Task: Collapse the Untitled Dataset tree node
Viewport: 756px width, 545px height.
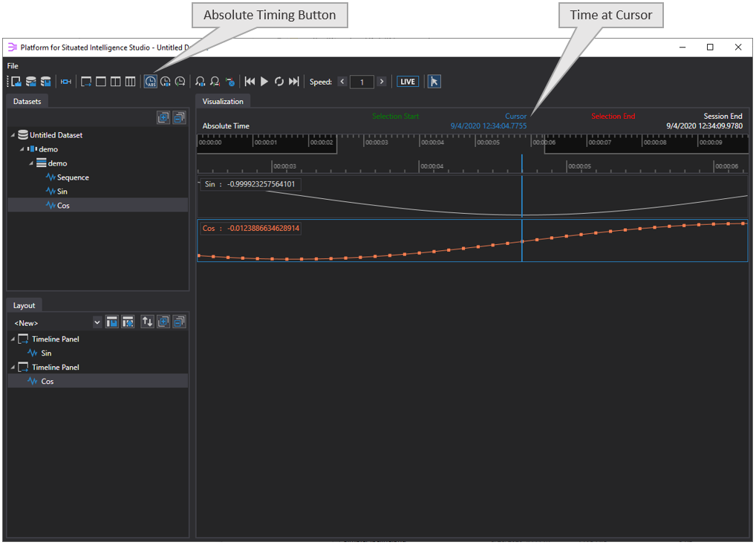Action: (13, 134)
